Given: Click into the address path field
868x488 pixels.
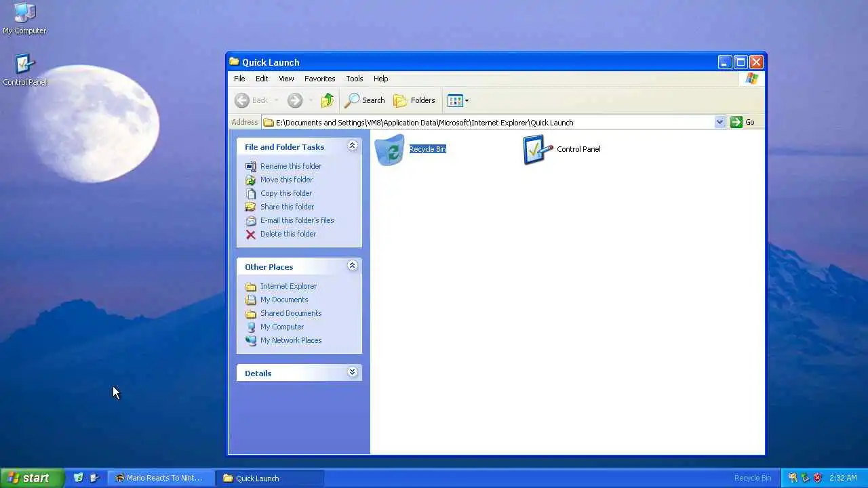Looking at the screenshot, I should coord(488,122).
